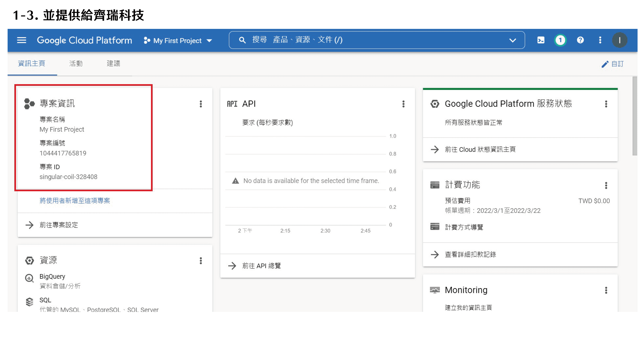
Task: Open 計費方式導覽
Action: [464, 227]
